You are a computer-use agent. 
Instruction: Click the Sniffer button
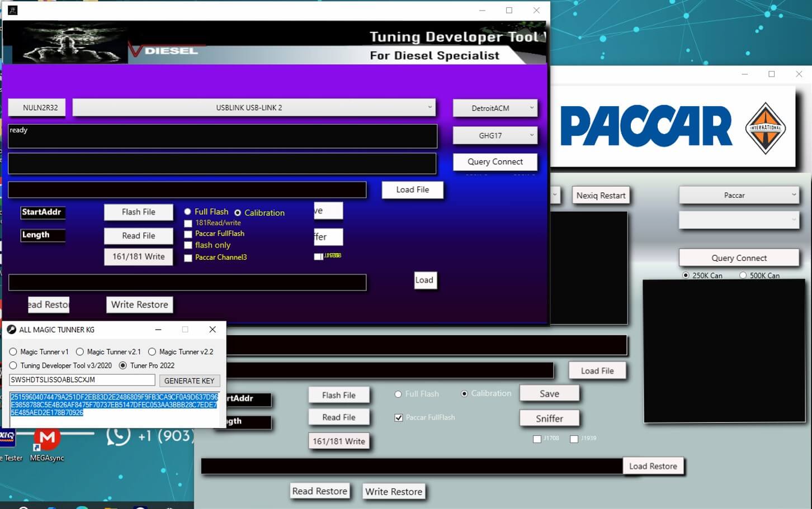tap(549, 418)
